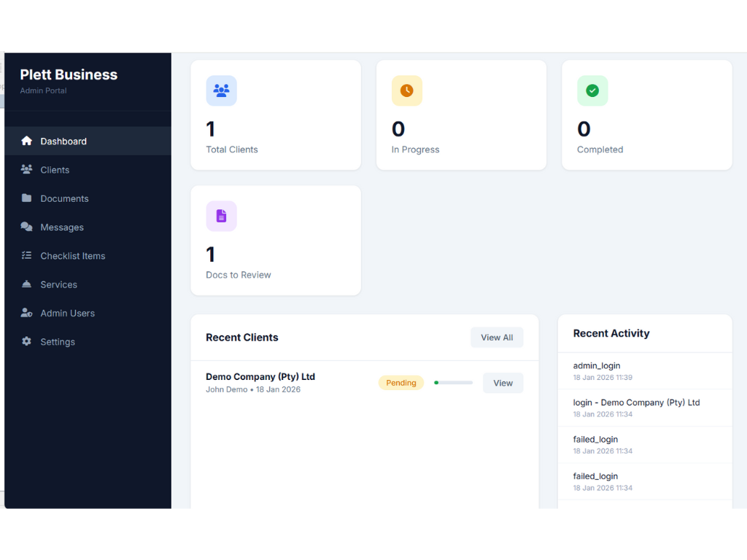747x560 pixels.
Task: Click the Settings gear icon
Action: click(x=28, y=341)
